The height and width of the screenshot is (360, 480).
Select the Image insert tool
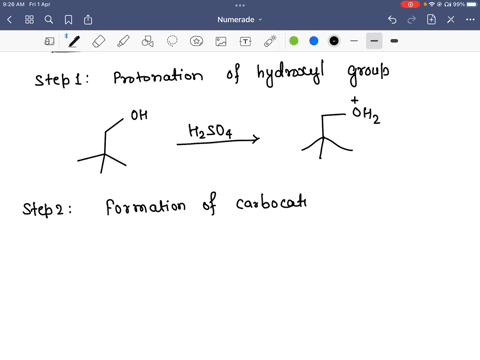click(x=221, y=41)
